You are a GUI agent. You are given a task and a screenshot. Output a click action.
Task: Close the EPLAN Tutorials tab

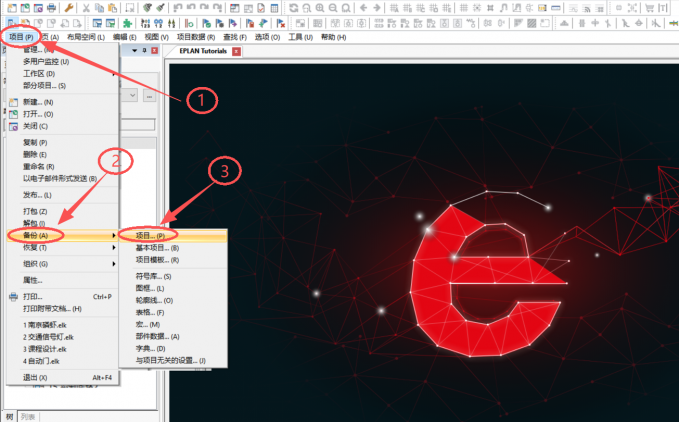[236, 52]
